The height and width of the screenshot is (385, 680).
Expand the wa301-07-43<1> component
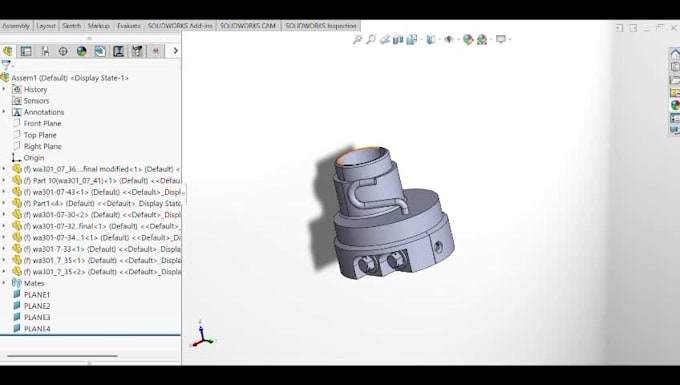coord(4,192)
